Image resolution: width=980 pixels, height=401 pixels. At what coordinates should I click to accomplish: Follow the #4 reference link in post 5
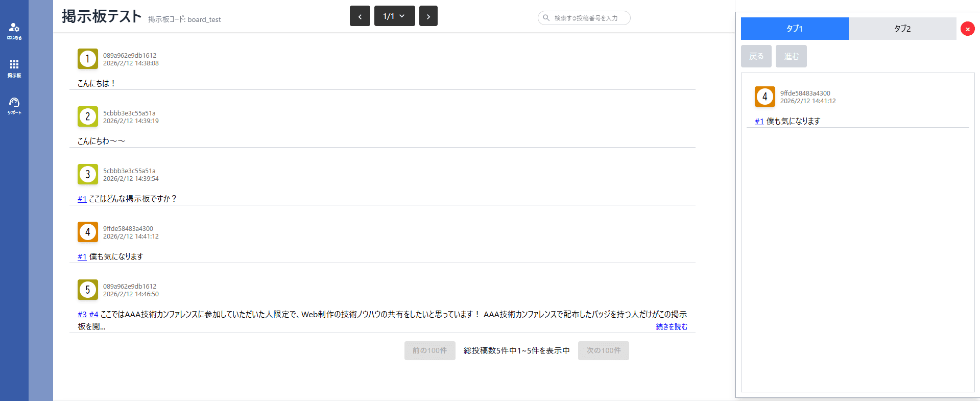[93, 315]
